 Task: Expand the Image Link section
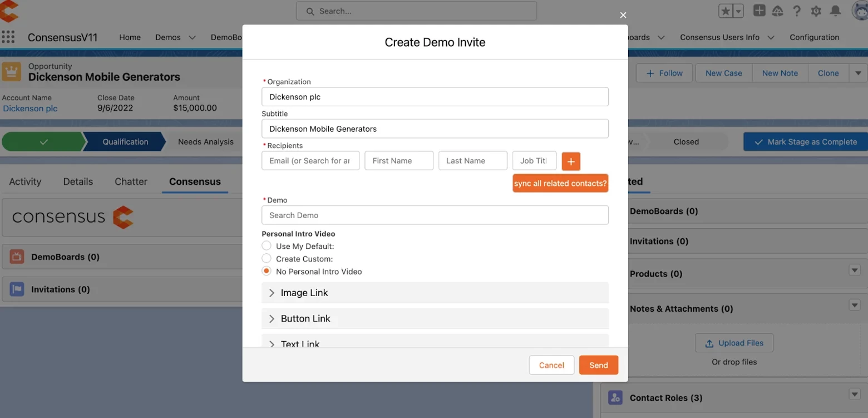click(x=435, y=293)
